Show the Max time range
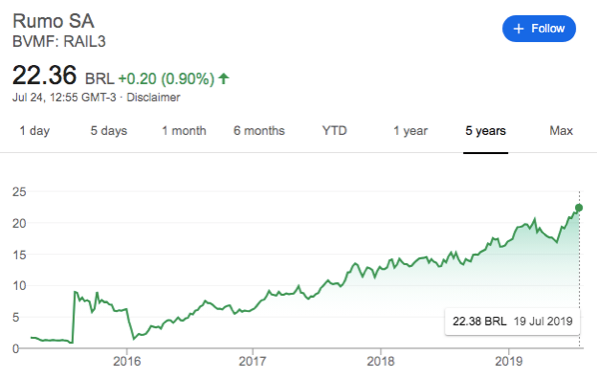 coord(561,131)
